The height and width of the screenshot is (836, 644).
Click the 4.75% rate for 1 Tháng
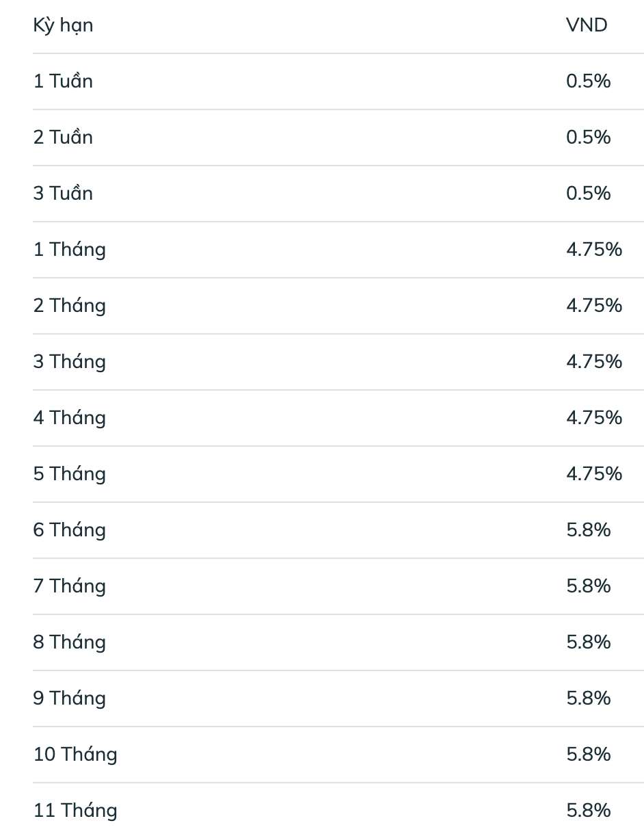(x=594, y=250)
